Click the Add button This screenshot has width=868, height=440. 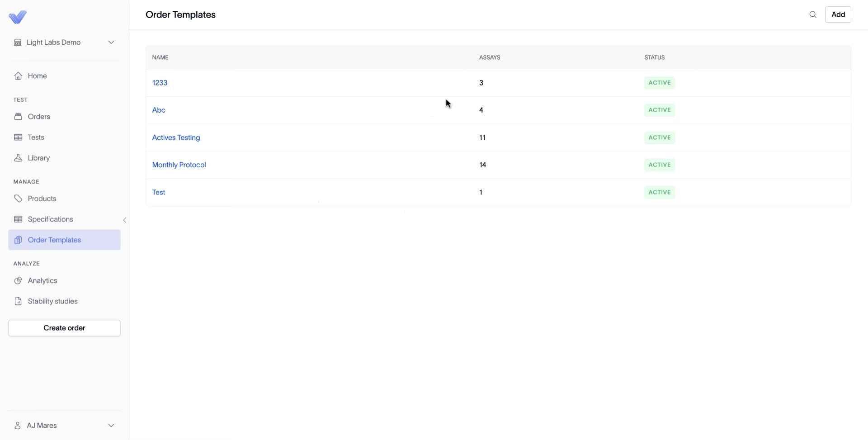tap(838, 14)
